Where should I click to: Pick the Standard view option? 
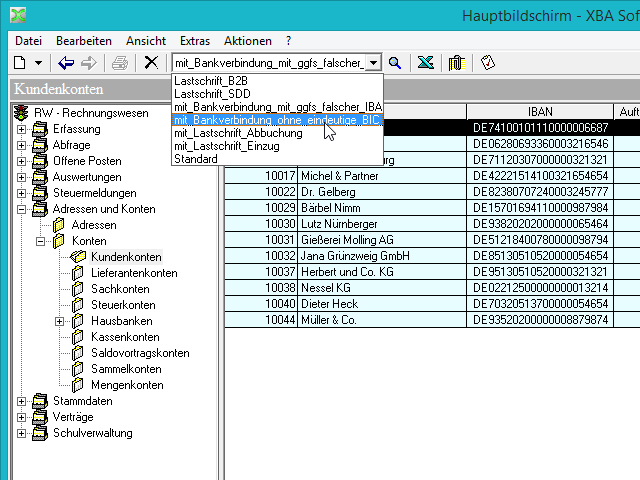(196, 158)
